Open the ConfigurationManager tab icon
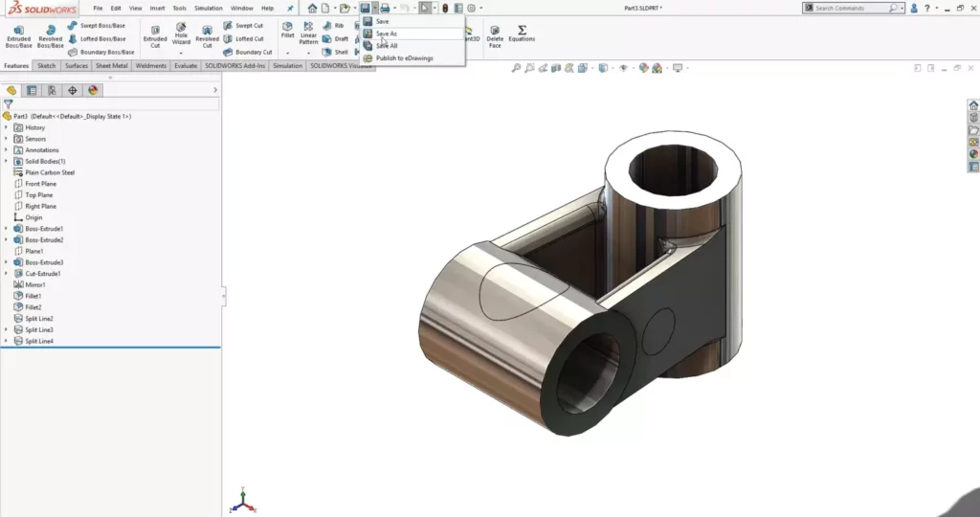Screen dimensions: 980x517 (52, 91)
